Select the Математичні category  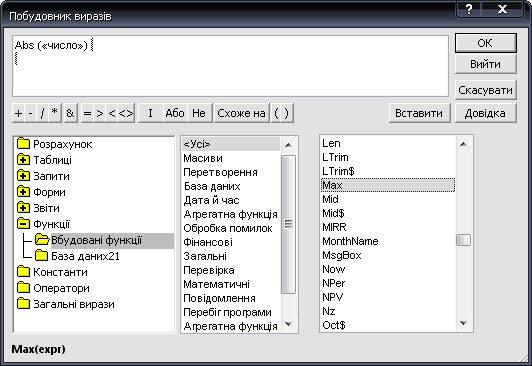(x=231, y=284)
